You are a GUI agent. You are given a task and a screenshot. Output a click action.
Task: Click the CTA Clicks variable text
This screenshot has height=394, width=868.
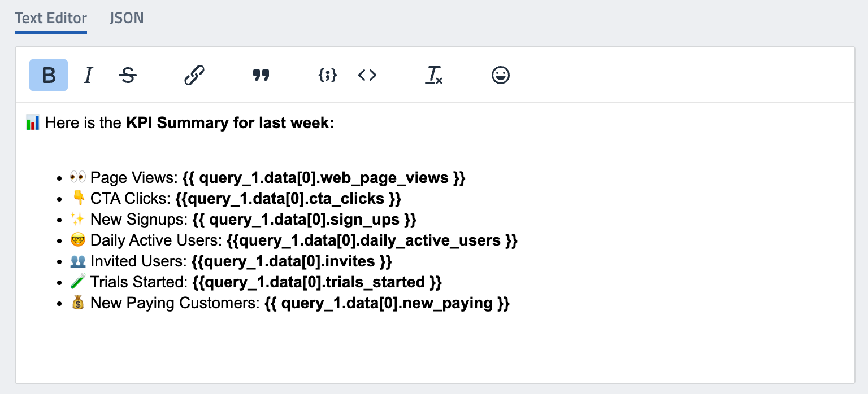[x=288, y=199]
